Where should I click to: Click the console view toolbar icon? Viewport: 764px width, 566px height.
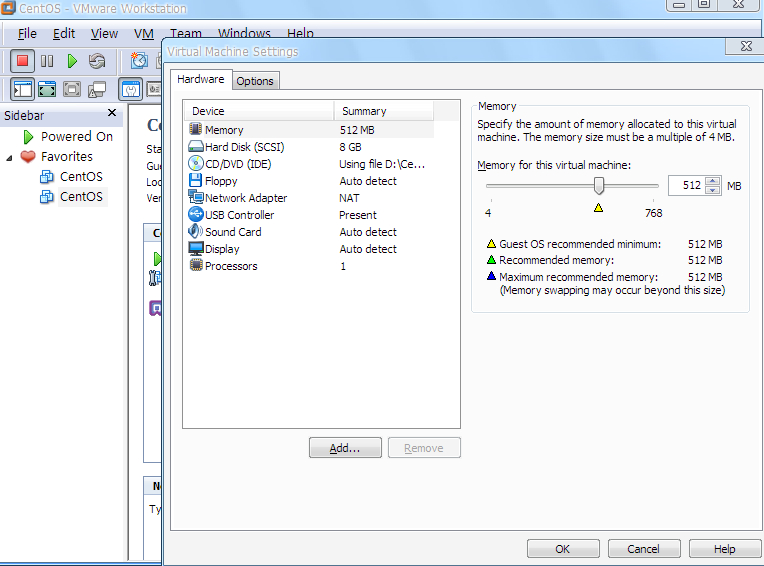click(x=131, y=89)
